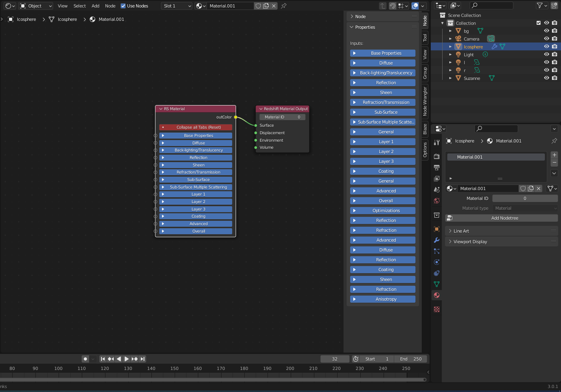The image size is (561, 392).
Task: Click Collapse all Tabs (Reset) button
Action: click(x=196, y=127)
